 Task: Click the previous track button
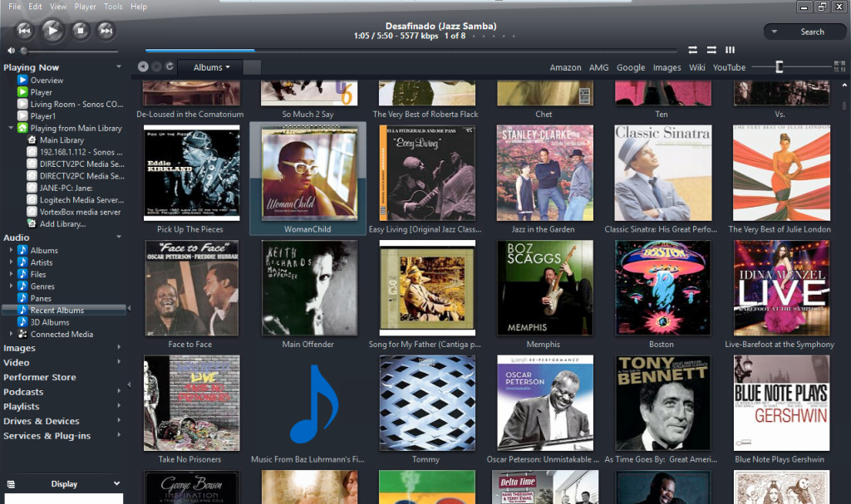pos(24,31)
